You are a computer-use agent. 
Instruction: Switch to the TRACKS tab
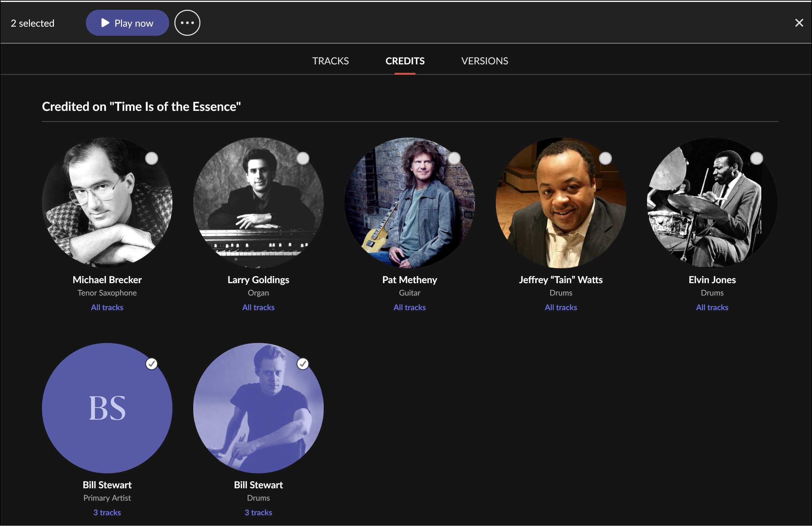pos(330,61)
